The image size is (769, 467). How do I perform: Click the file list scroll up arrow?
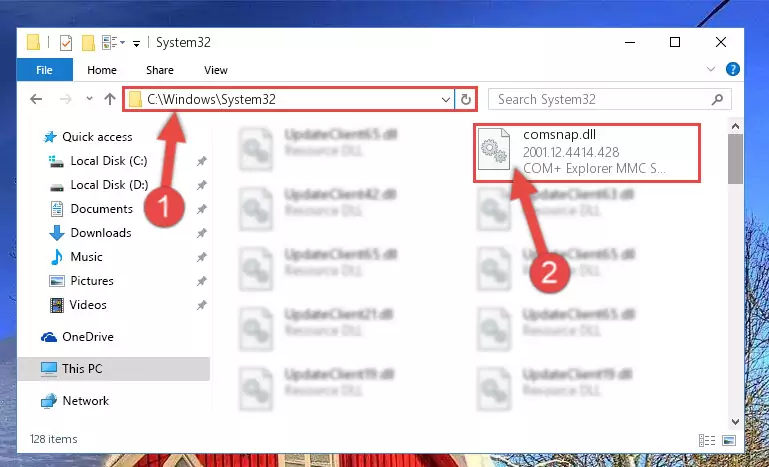pyautogui.click(x=735, y=127)
